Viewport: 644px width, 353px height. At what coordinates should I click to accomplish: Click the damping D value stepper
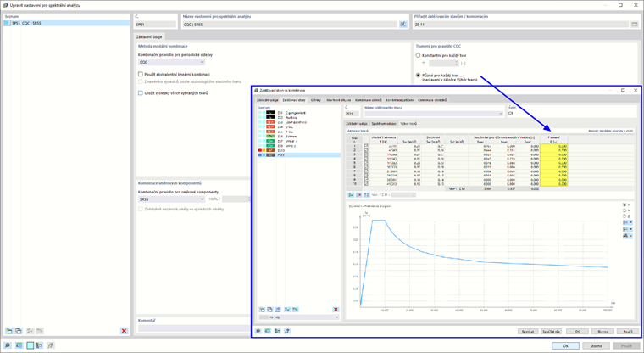(x=456, y=64)
